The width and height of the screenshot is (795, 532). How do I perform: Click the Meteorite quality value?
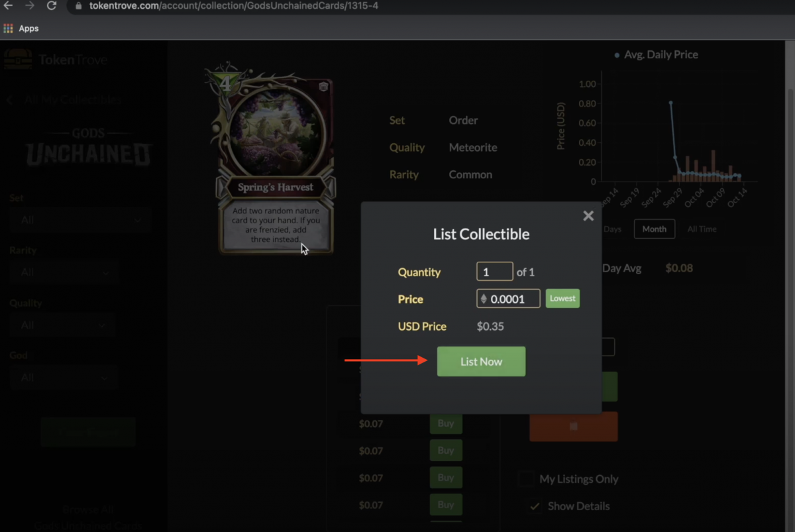coord(473,148)
